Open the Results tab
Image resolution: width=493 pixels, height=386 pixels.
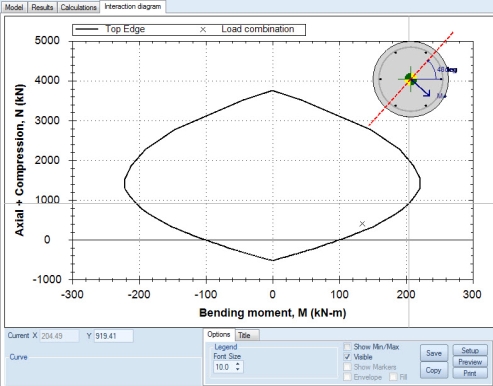(x=42, y=7)
